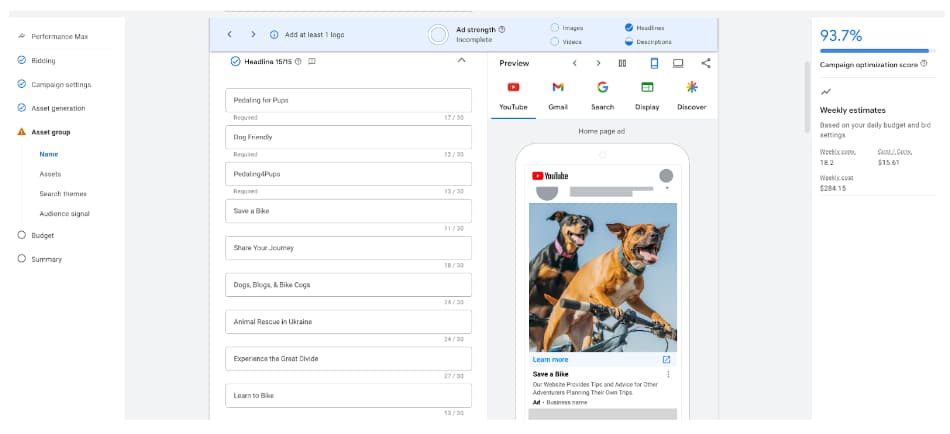Click the Asset group warning triangle icon
This screenshot has height=434, width=950.
point(22,132)
